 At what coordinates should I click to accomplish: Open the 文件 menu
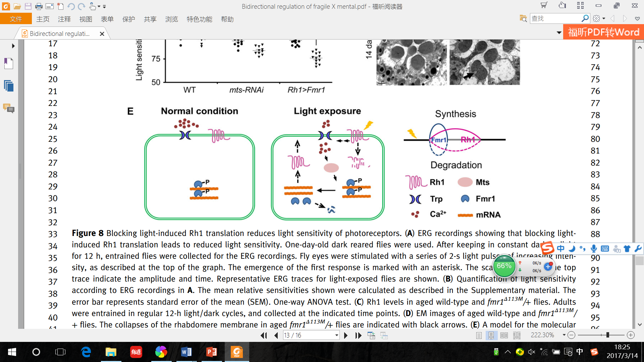[x=16, y=19]
